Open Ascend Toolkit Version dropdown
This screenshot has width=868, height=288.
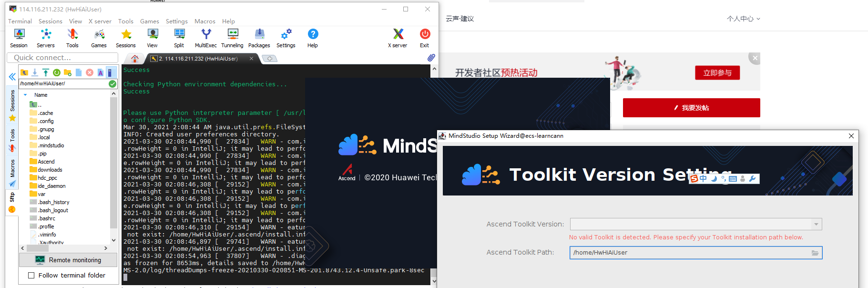click(816, 224)
